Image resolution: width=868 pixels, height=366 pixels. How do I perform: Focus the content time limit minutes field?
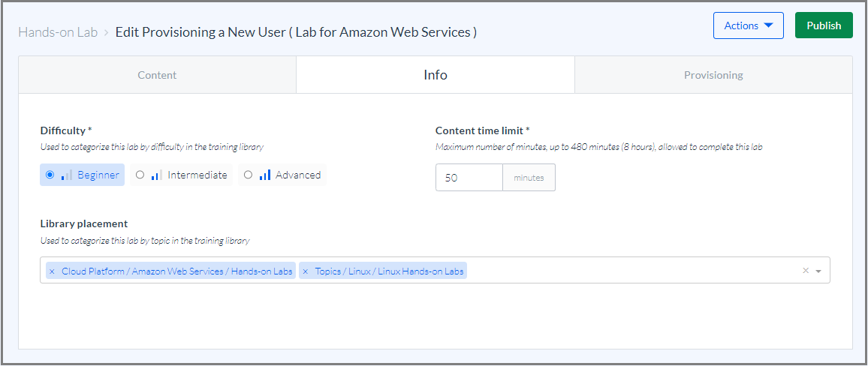pyautogui.click(x=469, y=178)
